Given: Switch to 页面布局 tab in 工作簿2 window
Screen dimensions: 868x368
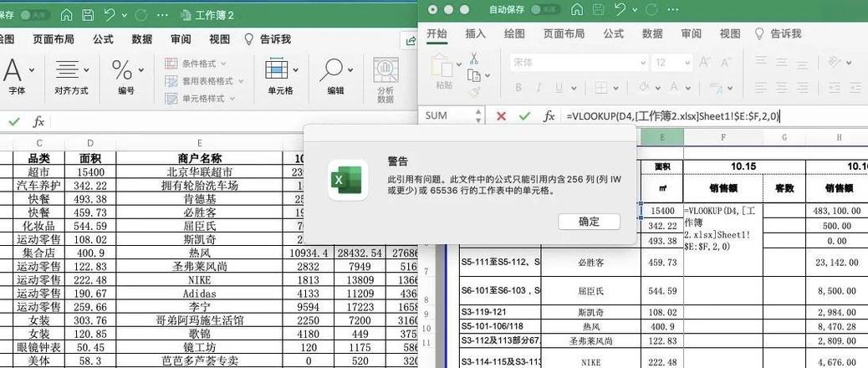Looking at the screenshot, I should click(54, 39).
